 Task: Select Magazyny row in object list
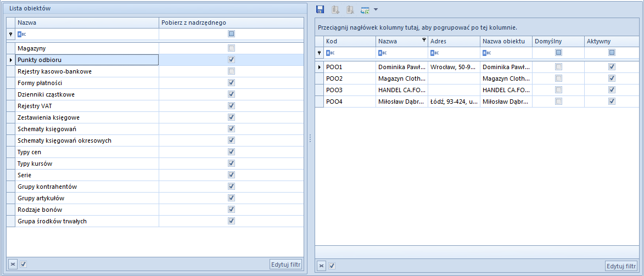(x=155, y=48)
